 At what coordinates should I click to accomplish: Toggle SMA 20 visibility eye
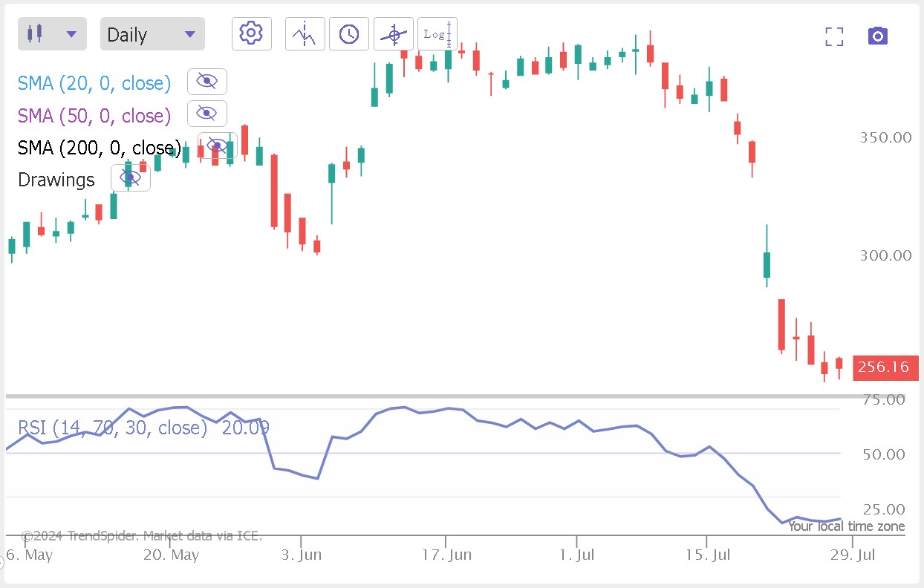[x=206, y=82]
